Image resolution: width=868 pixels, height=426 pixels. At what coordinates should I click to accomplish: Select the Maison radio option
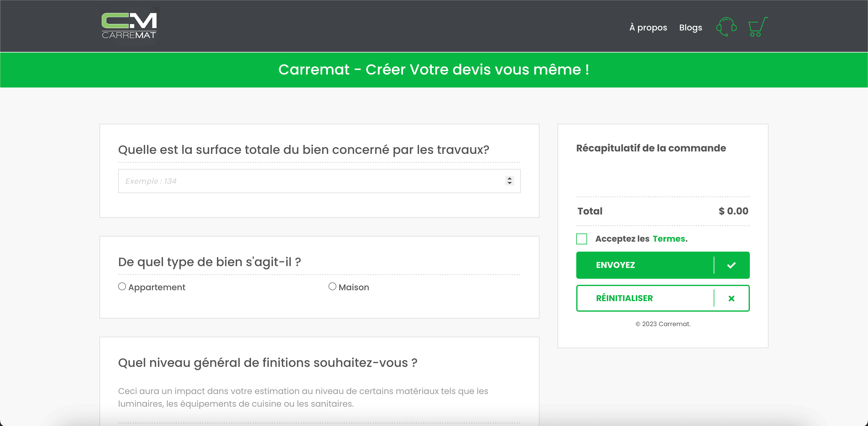(332, 286)
